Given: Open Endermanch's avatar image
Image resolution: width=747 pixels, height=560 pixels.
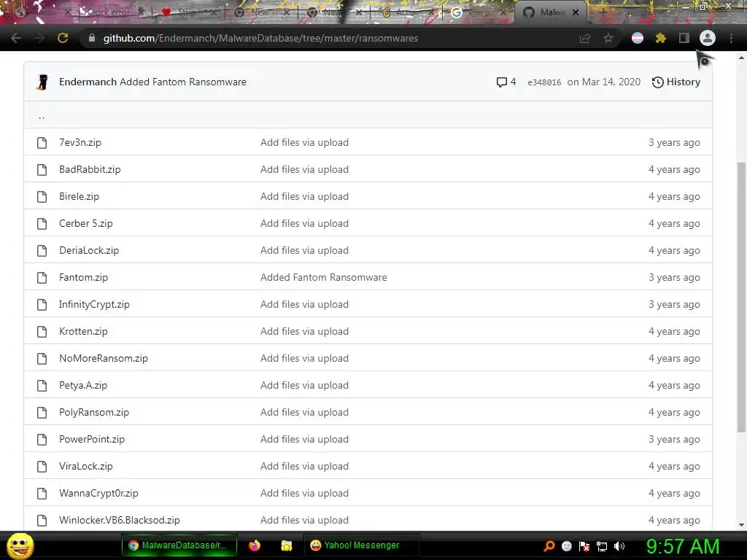Looking at the screenshot, I should click(x=42, y=82).
